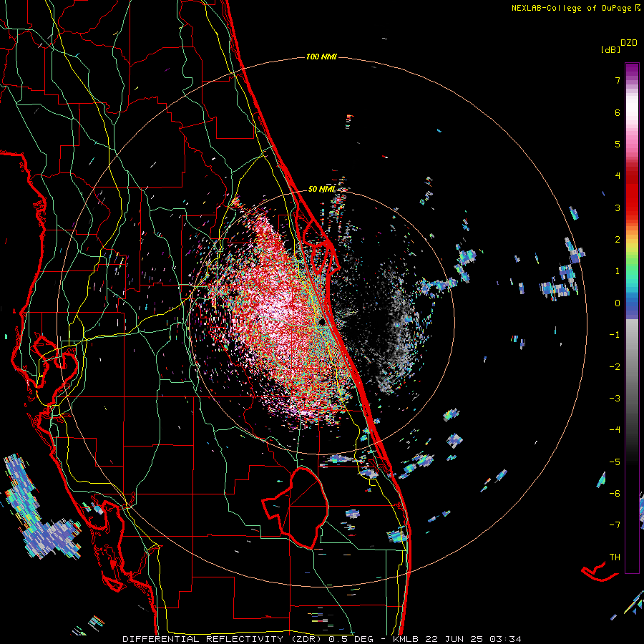Click the 1 value on the color scale
This screenshot has width=644, height=644.
point(618,271)
